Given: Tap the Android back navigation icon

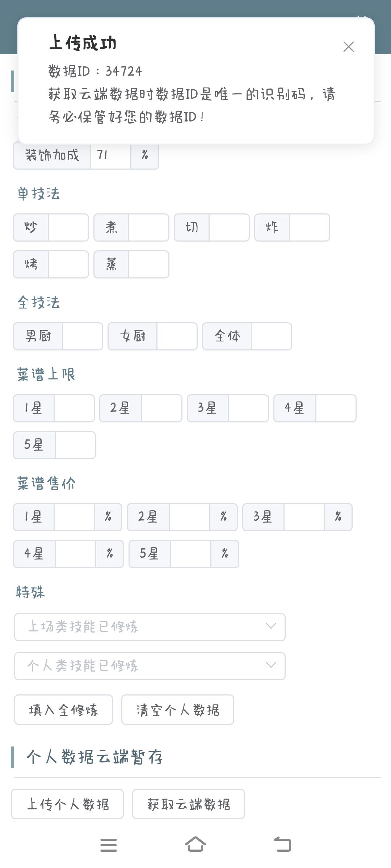Looking at the screenshot, I should pyautogui.click(x=282, y=844).
